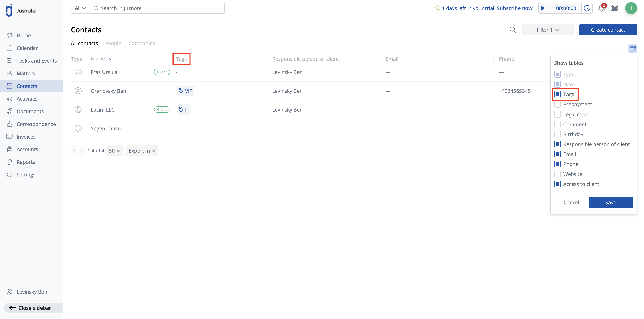Open the Granovsky Ben contact
This screenshot has height=319, width=644.
[108, 91]
